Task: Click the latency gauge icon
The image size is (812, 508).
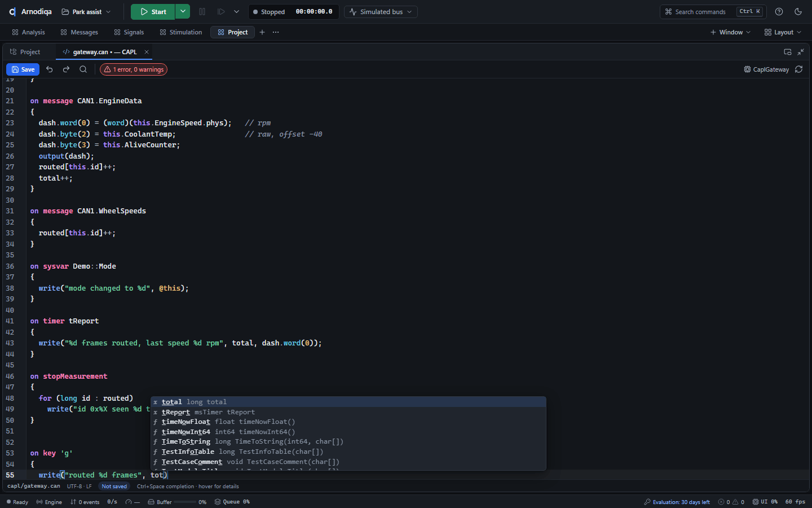Action: coord(129,502)
